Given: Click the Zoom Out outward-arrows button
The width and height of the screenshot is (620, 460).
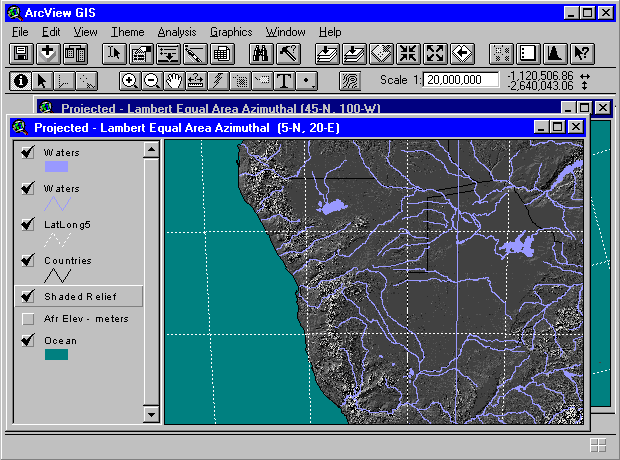Looking at the screenshot, I should (x=435, y=54).
